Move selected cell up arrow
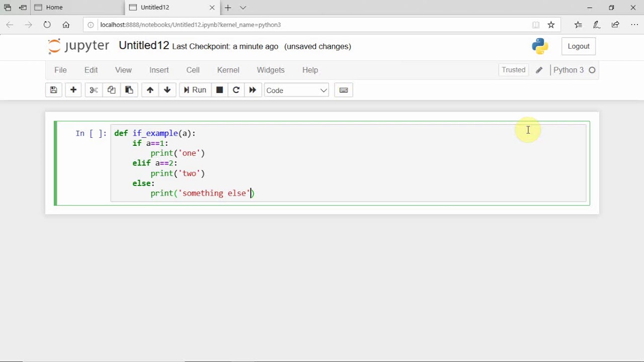 pos(150,90)
